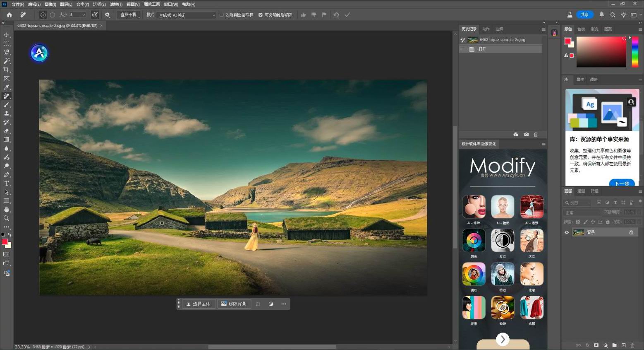644x350 pixels.
Task: Select the Move tool
Action: (7, 35)
